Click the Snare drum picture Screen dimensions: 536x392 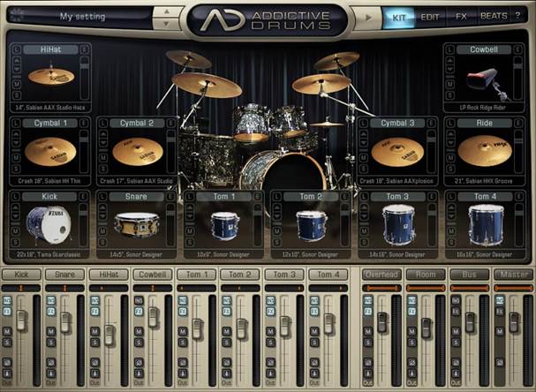click(x=137, y=224)
